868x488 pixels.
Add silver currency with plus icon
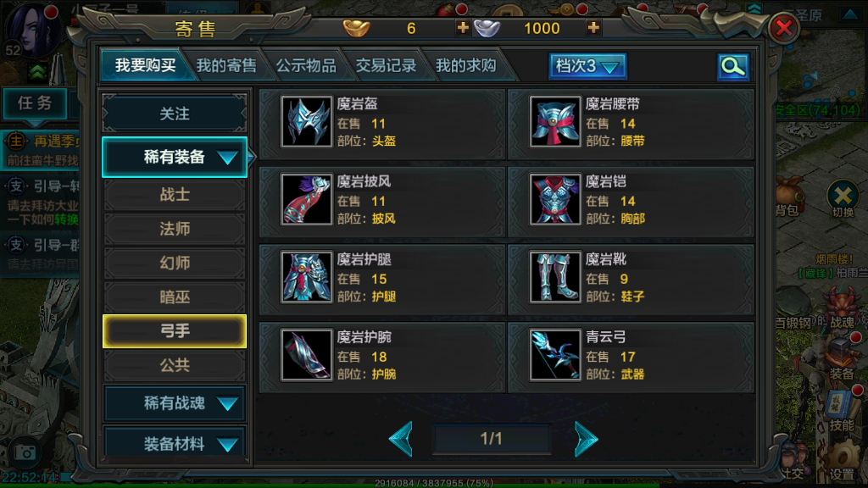(x=593, y=28)
